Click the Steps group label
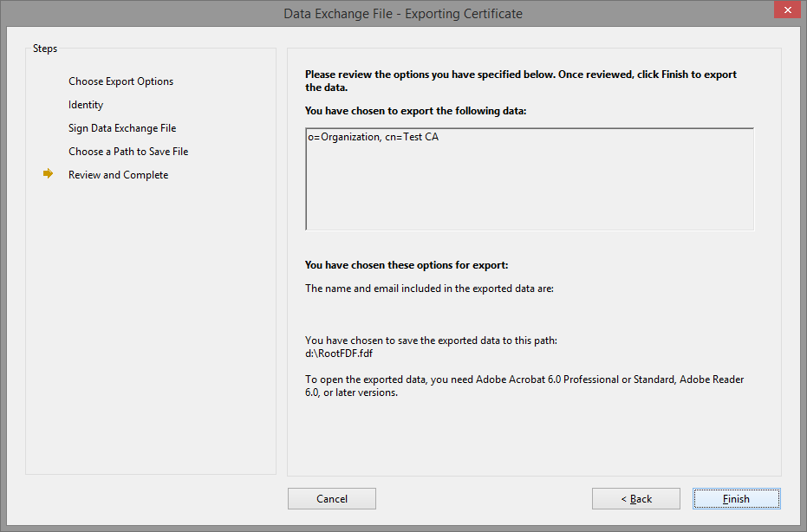Screen dimensions: 807x532 45,49
